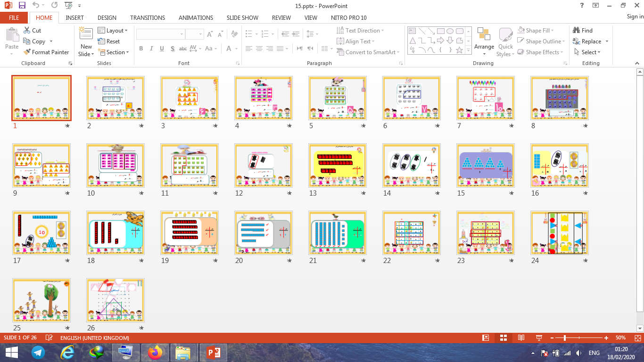Image resolution: width=644 pixels, height=362 pixels.
Task: Open the Section dropdown
Action: point(113,52)
